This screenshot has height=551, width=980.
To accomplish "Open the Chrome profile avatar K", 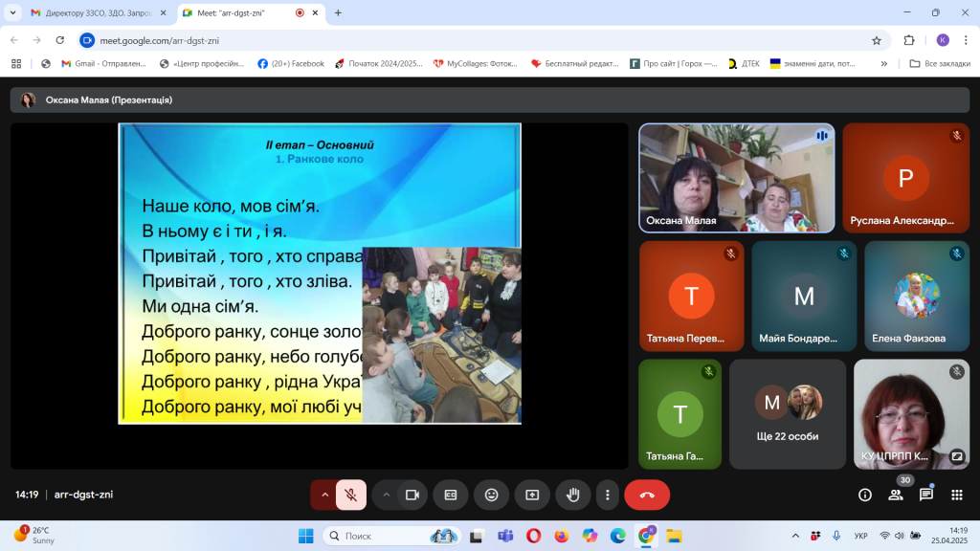I will pyautogui.click(x=943, y=40).
